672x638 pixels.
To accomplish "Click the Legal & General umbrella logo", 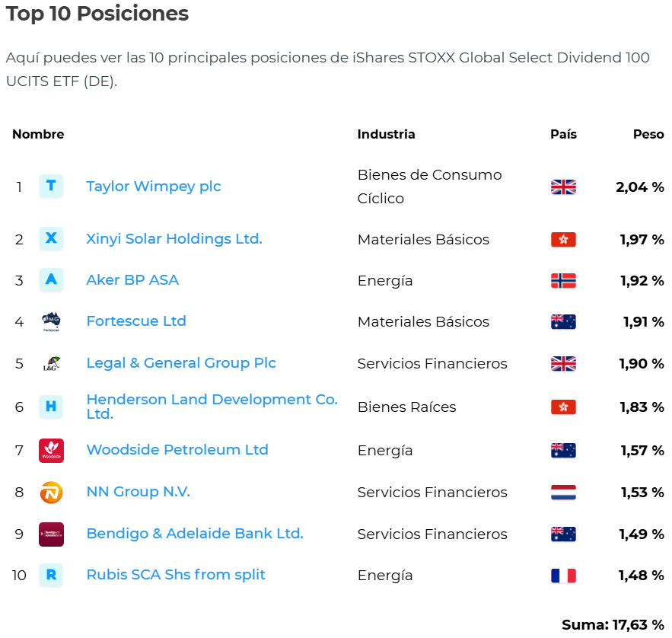I will coord(51,364).
